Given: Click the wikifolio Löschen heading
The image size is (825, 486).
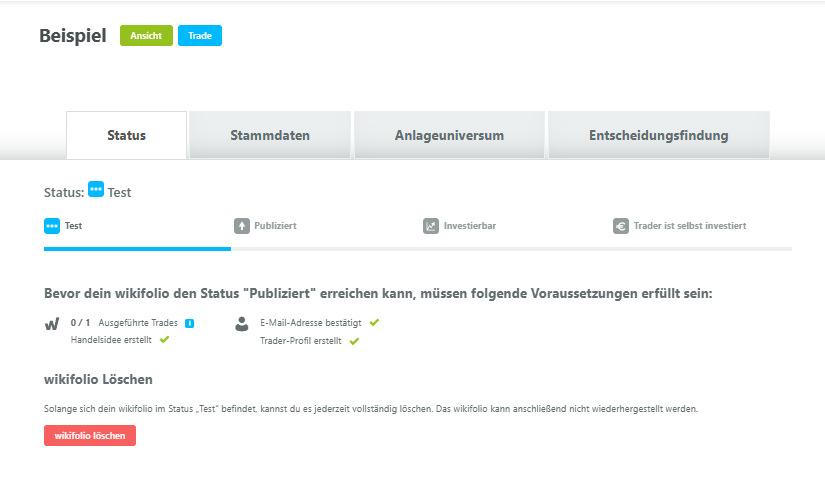Looking at the screenshot, I should tap(98, 379).
